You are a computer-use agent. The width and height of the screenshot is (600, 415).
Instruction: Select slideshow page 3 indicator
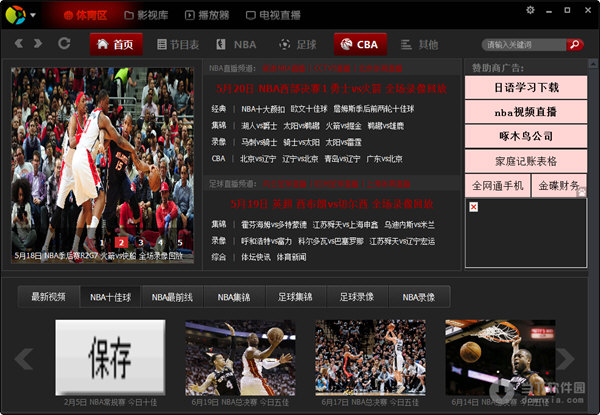(x=141, y=242)
